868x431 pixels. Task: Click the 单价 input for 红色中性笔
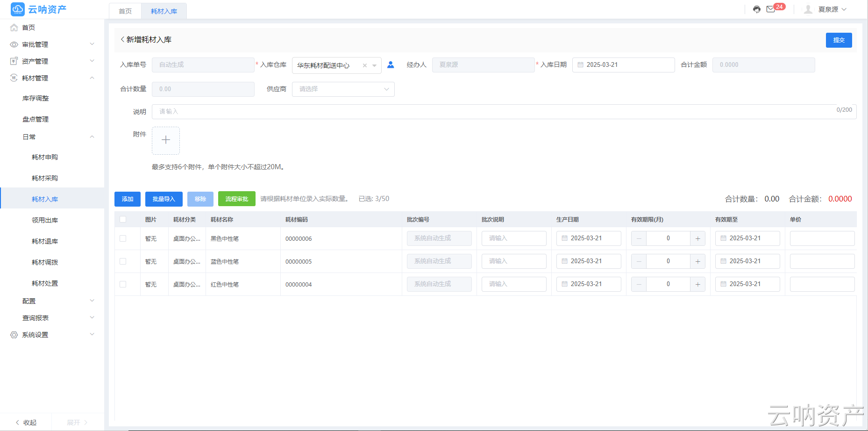pos(822,284)
